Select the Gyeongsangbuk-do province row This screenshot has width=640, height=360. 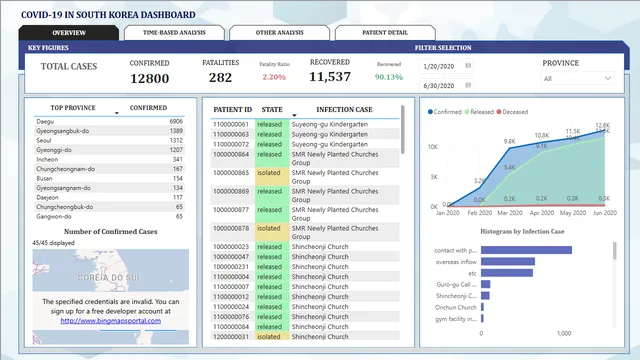click(x=109, y=131)
